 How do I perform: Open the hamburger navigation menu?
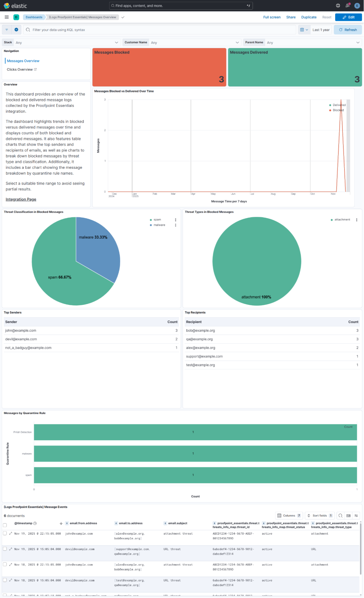pyautogui.click(x=7, y=17)
